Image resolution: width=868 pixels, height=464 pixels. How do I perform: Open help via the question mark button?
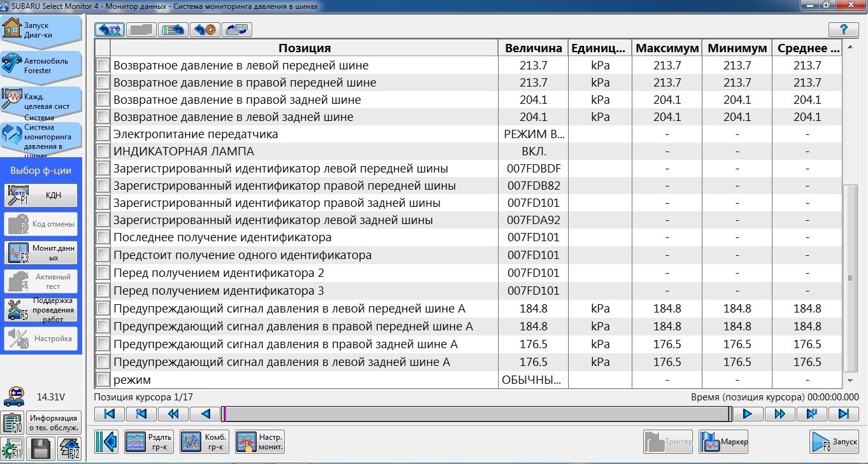coord(844,29)
